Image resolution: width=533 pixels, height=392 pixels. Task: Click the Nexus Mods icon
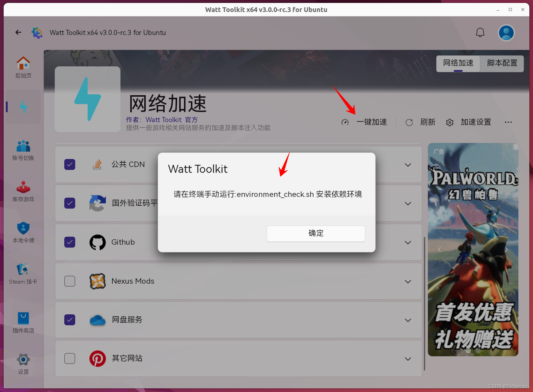[97, 281]
